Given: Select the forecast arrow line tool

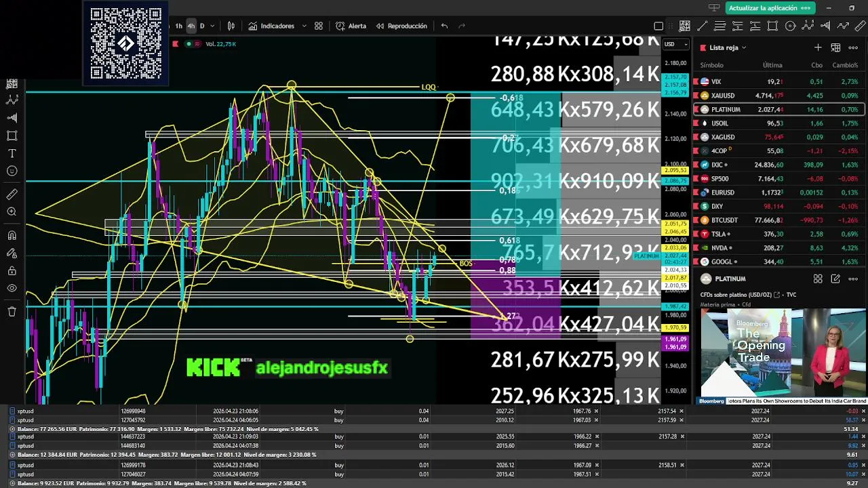Looking at the screenshot, I should pos(843,26).
